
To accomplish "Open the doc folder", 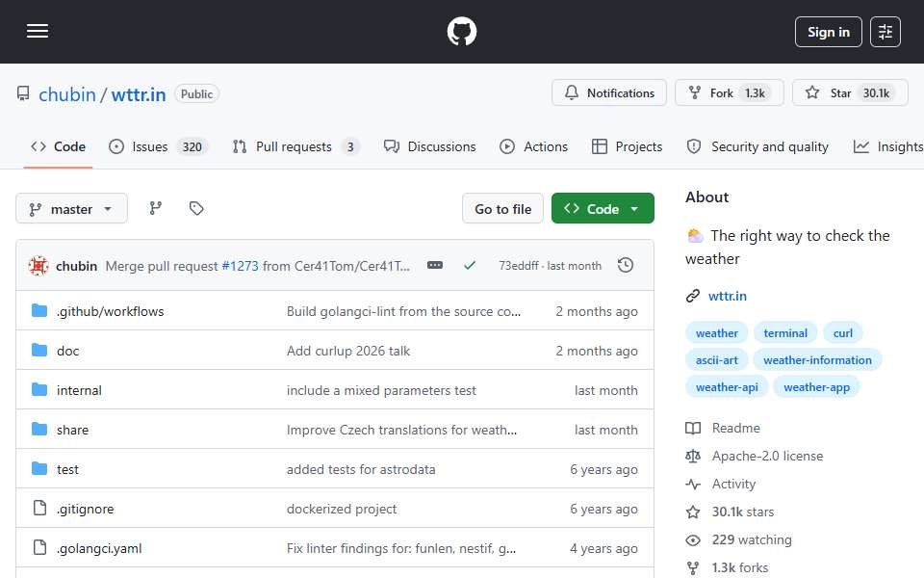I will coord(67,351).
